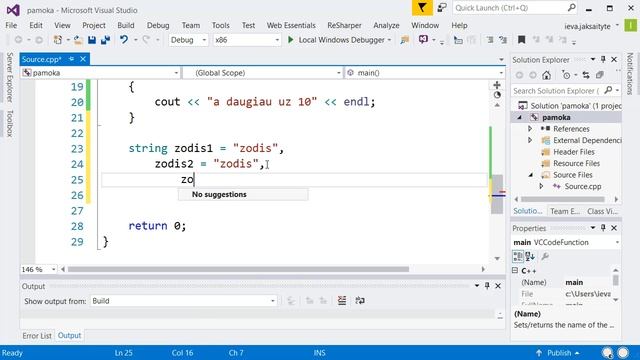640x360 pixels.
Task: Click the purple comment toolbar icon
Action: 423,40
